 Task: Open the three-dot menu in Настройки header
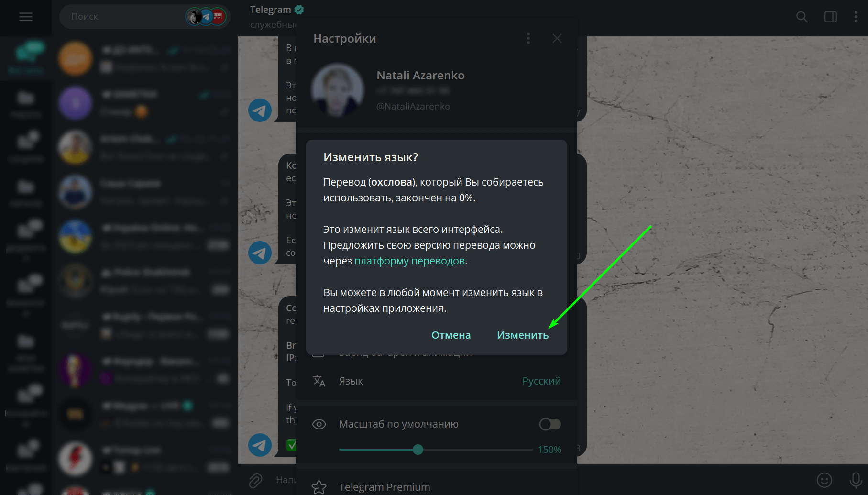coord(528,38)
